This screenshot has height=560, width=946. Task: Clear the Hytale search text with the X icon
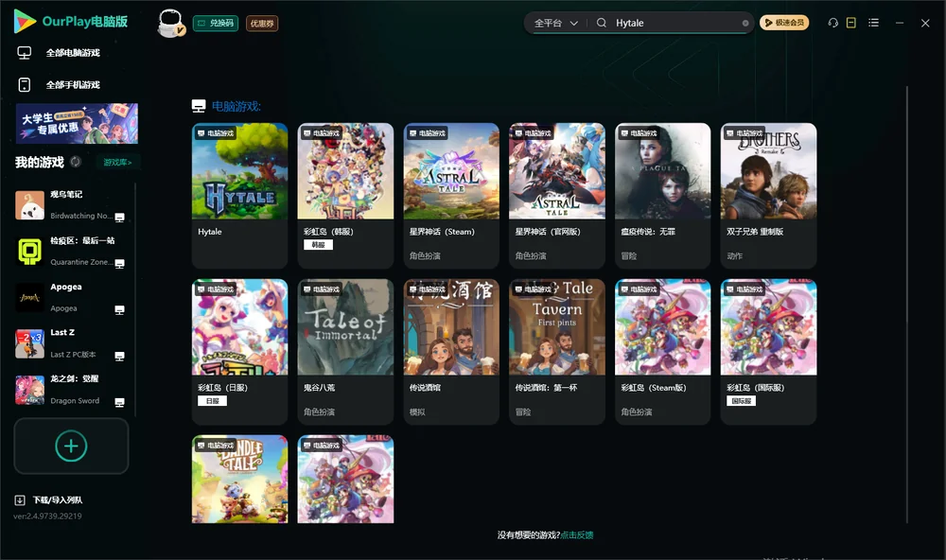(x=745, y=23)
